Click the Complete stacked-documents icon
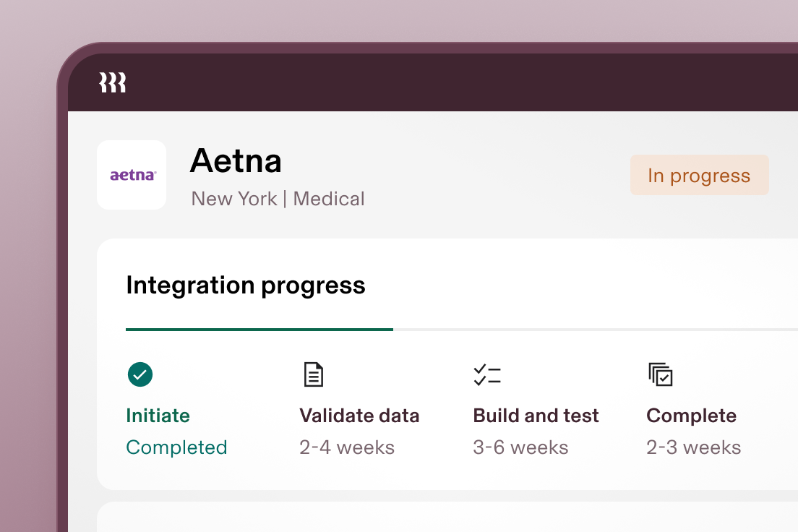 660,374
